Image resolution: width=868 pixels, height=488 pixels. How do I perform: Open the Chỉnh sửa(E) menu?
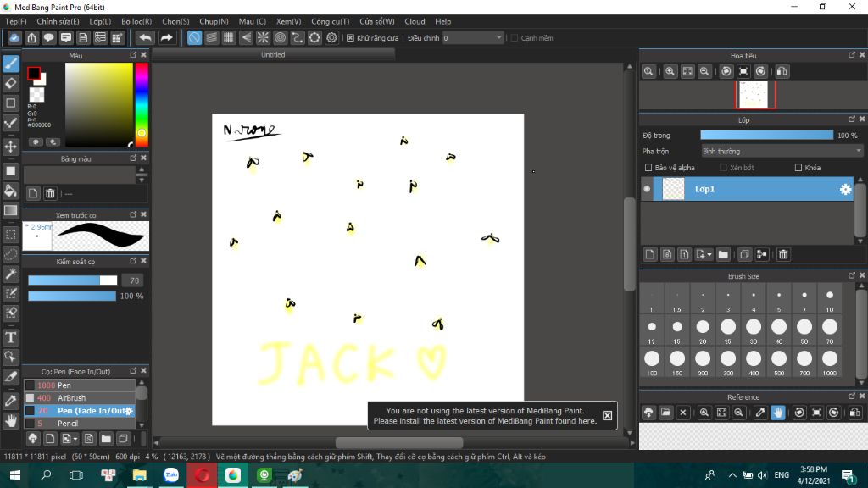[x=58, y=21]
